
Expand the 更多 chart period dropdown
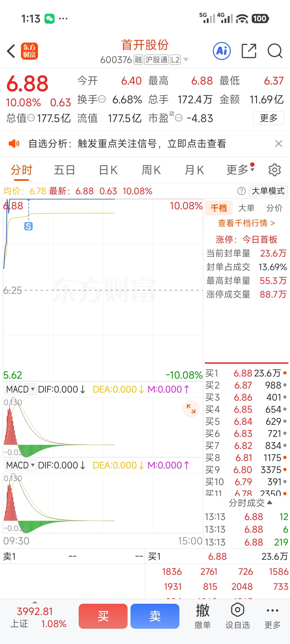point(240,170)
